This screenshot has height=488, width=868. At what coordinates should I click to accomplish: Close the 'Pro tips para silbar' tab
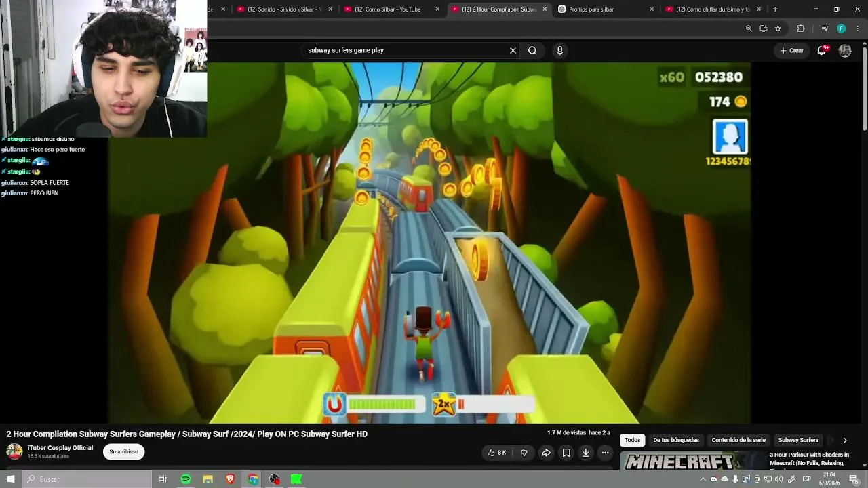pyautogui.click(x=652, y=9)
